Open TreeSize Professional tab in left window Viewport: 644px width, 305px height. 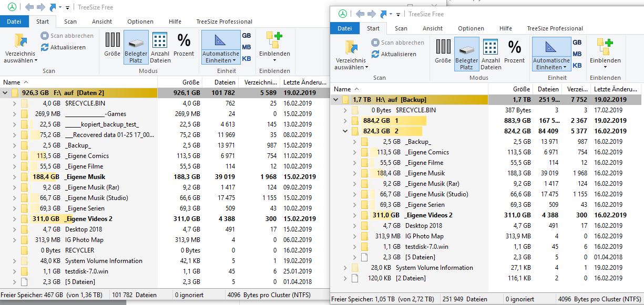pyautogui.click(x=224, y=22)
